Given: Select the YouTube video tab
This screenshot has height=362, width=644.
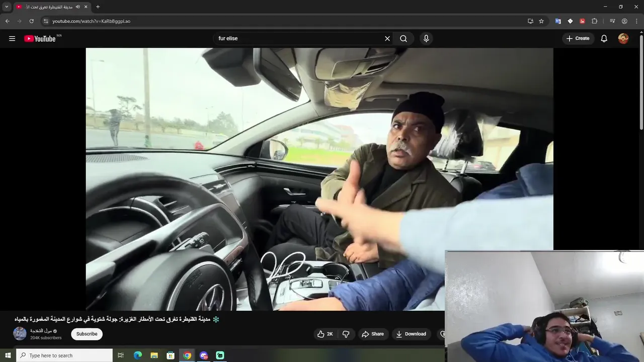Looking at the screenshot, I should click(52, 7).
